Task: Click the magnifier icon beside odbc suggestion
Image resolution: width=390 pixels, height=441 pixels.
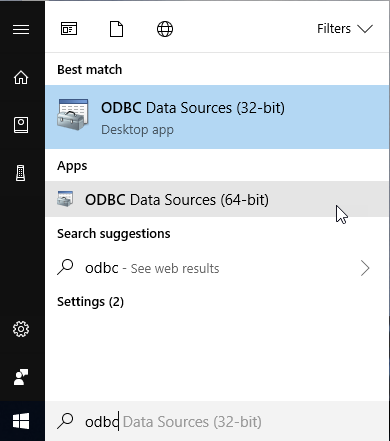Action: point(65,267)
